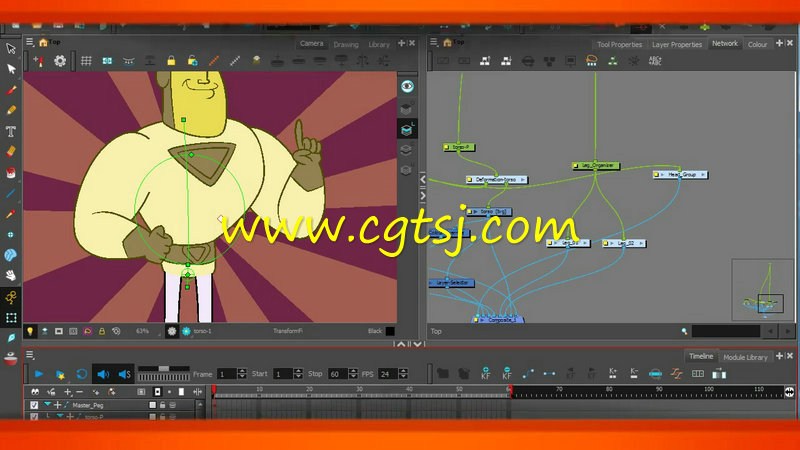Collapse the torso-P layer arrow

click(60, 416)
